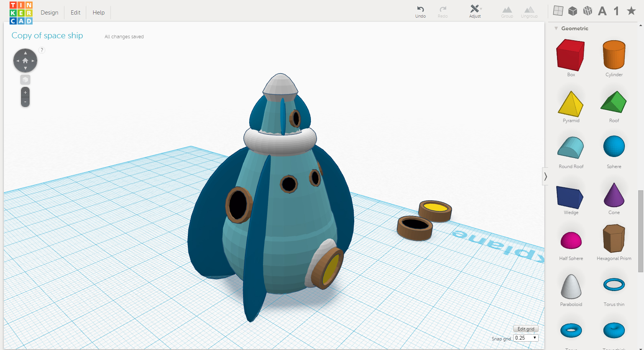Open the Edit menu
Screen dimensions: 644x350
(76, 13)
